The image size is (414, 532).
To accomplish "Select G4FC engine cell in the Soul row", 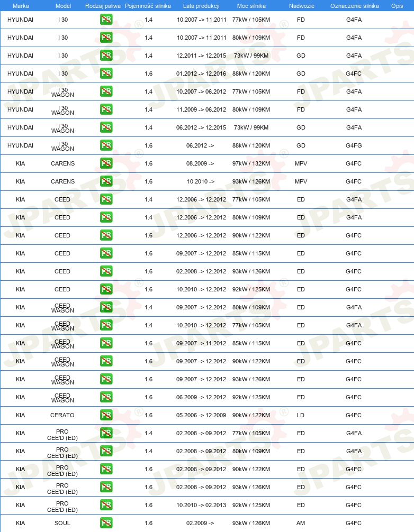I will point(354,523).
